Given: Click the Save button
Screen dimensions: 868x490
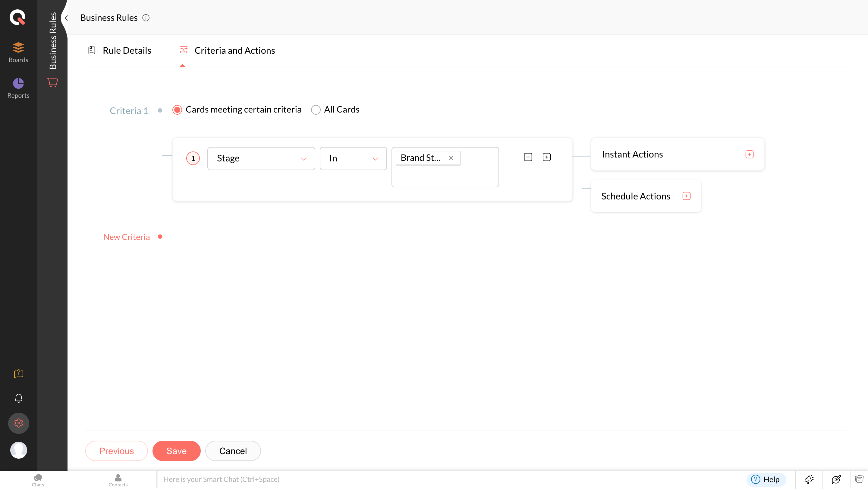Looking at the screenshot, I should click(x=177, y=451).
